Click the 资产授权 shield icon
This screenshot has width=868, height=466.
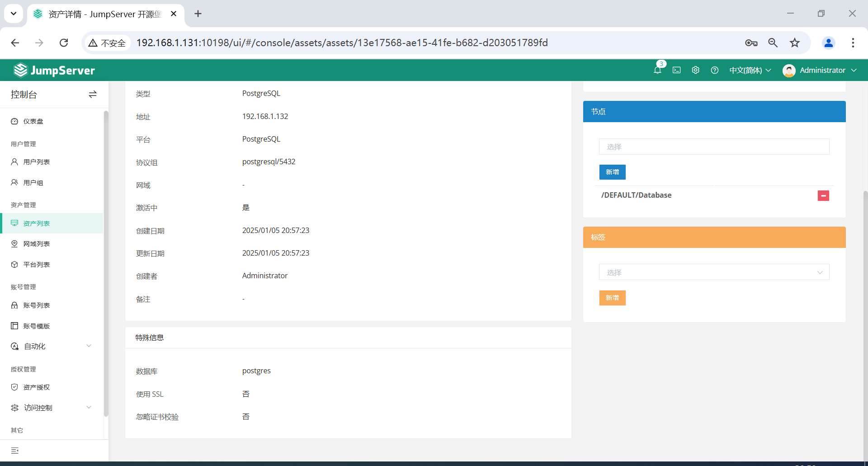pos(14,387)
